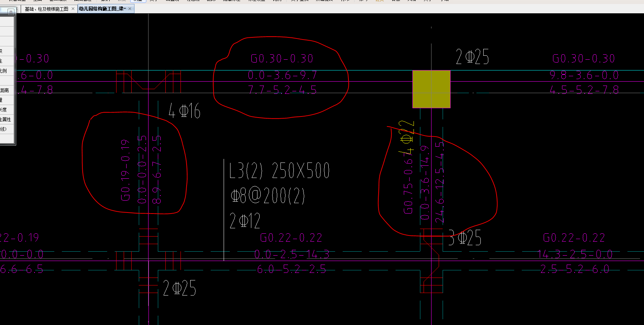Screen dimensions: 644x325
Task: Choose the 长度 entry in side panel
Action: point(3,110)
